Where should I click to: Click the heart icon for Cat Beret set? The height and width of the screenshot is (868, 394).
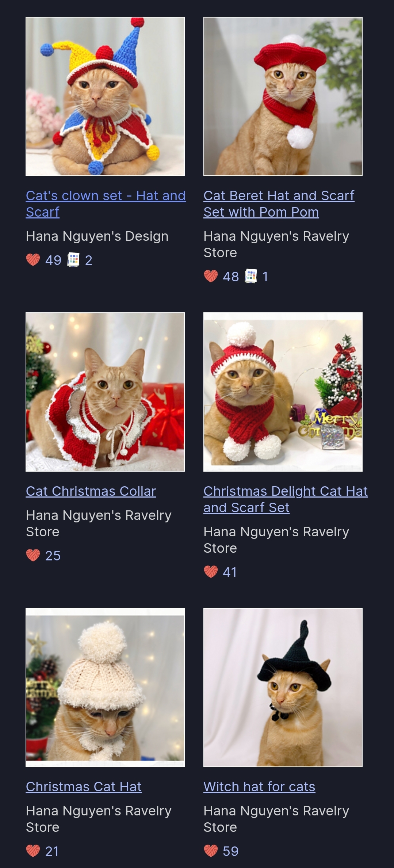pos(211,276)
